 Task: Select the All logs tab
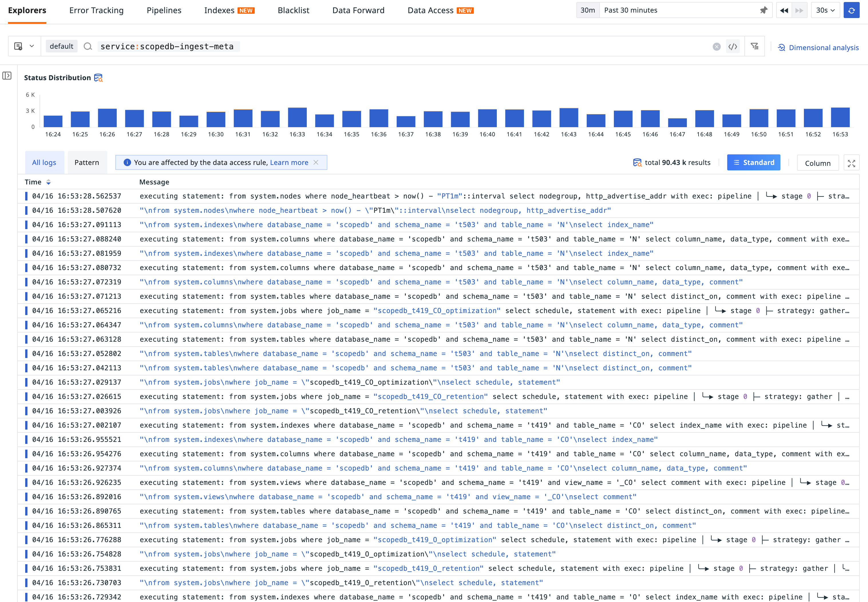click(44, 163)
